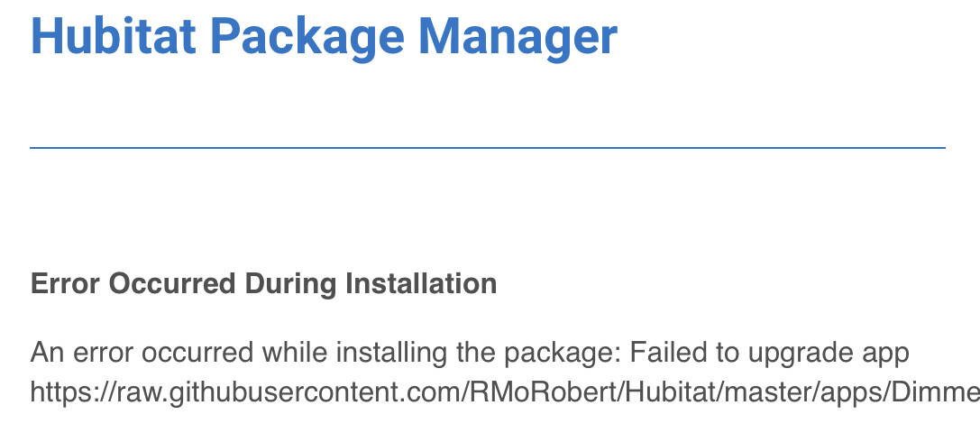This screenshot has height=433, width=980.
Task: Open the raw.githubusercontent.com URL
Action: [x=505, y=393]
